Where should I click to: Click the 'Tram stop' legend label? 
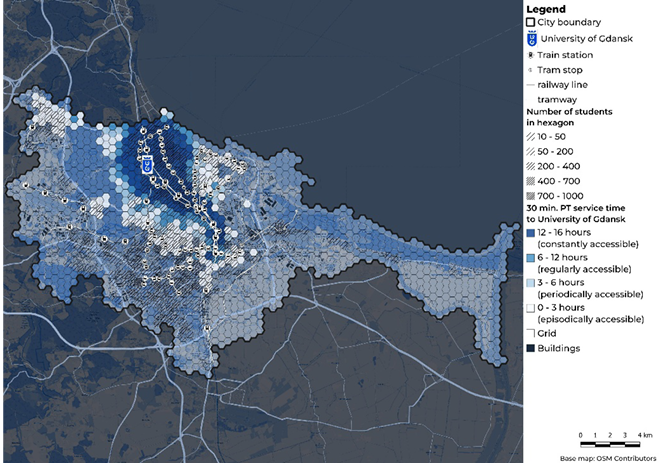(560, 70)
